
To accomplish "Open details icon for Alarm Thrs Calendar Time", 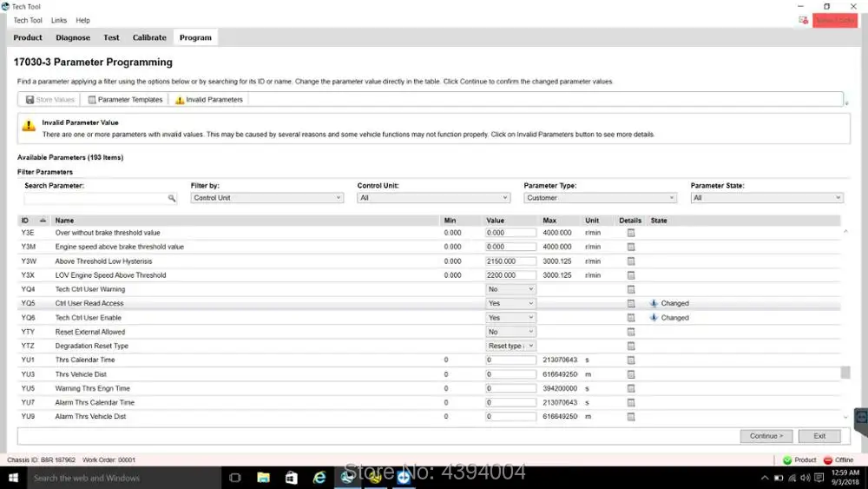I will [x=630, y=403].
